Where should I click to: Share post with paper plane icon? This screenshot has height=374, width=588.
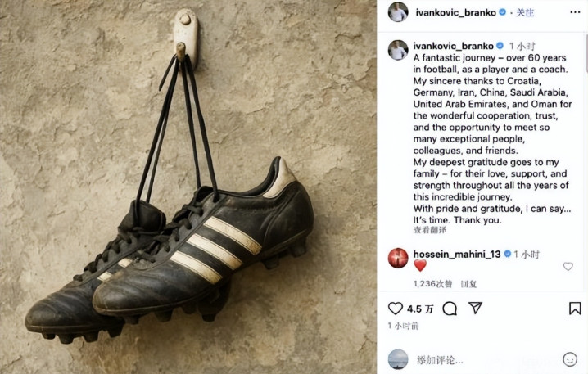click(475, 308)
